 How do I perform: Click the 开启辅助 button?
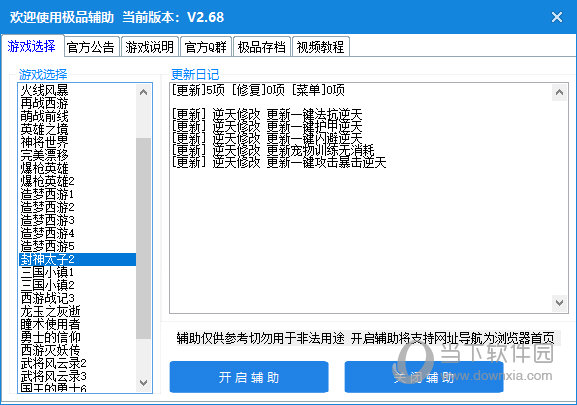249,377
